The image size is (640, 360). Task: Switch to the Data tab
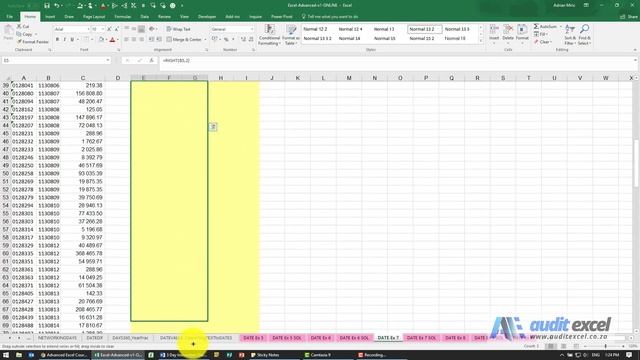[x=144, y=17]
